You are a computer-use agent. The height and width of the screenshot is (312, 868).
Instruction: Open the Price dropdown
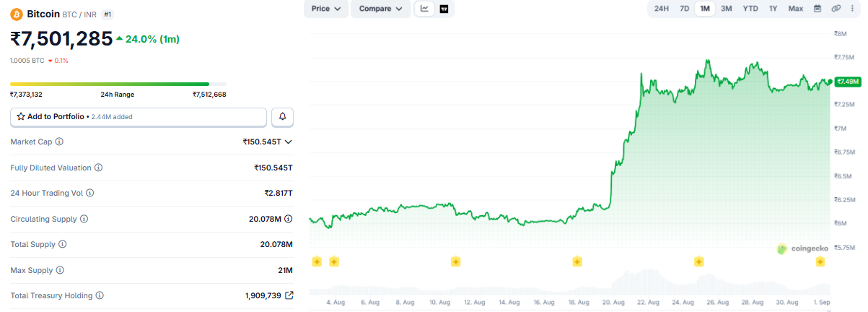click(326, 9)
